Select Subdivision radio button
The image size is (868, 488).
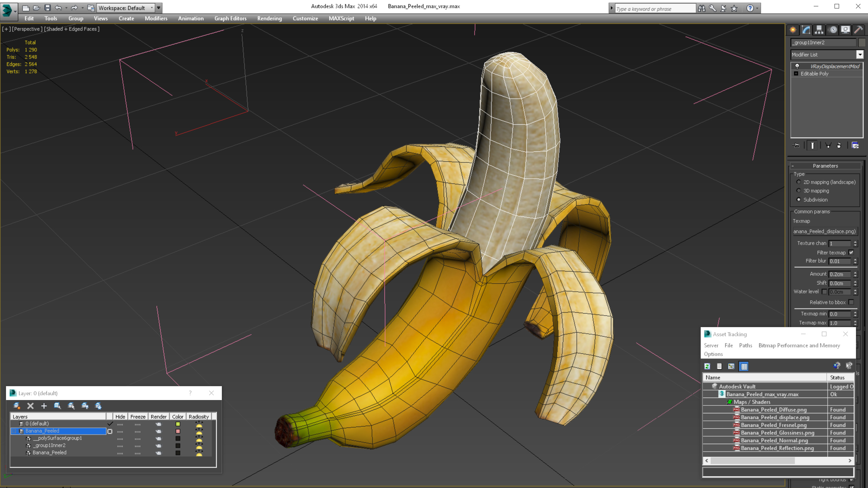[x=799, y=199]
